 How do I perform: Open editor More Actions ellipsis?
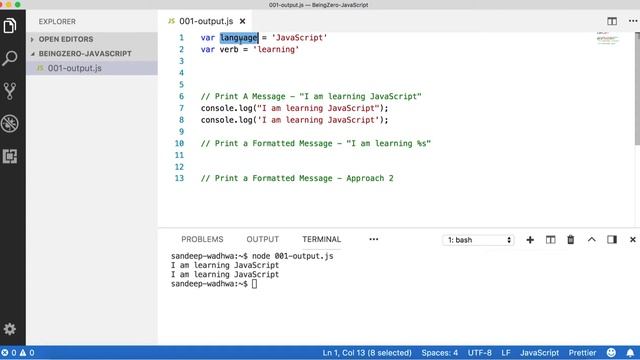tap(633, 21)
